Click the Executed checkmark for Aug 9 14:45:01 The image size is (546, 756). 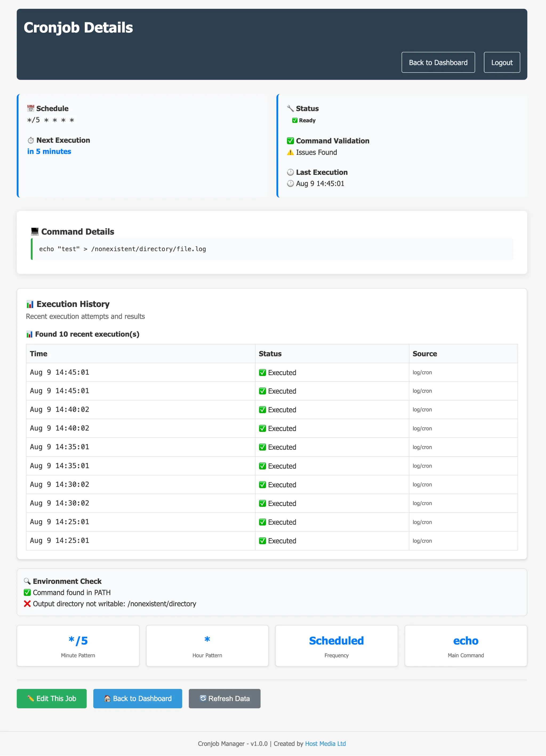pyautogui.click(x=263, y=372)
